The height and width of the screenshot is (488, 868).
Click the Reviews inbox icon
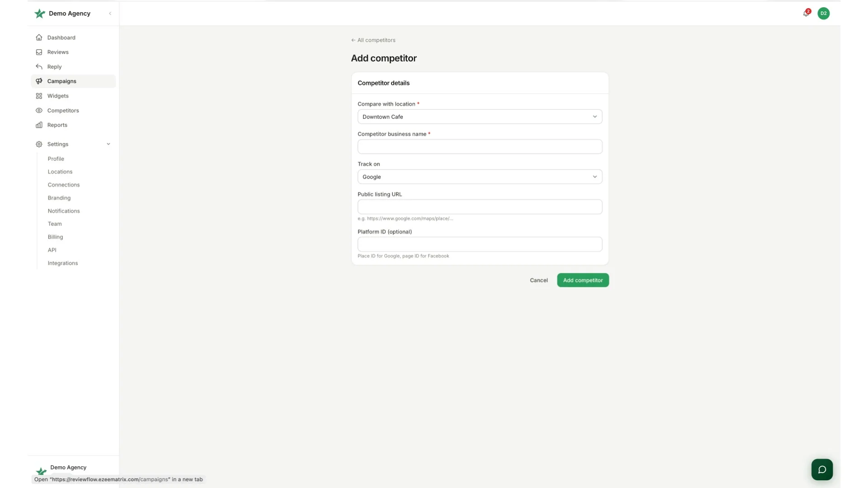[39, 52]
